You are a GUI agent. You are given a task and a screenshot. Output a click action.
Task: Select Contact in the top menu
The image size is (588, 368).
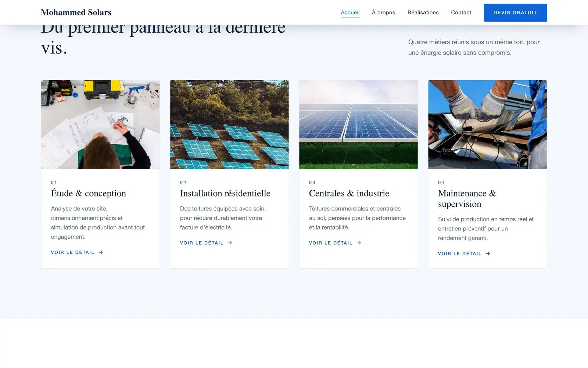(x=461, y=13)
